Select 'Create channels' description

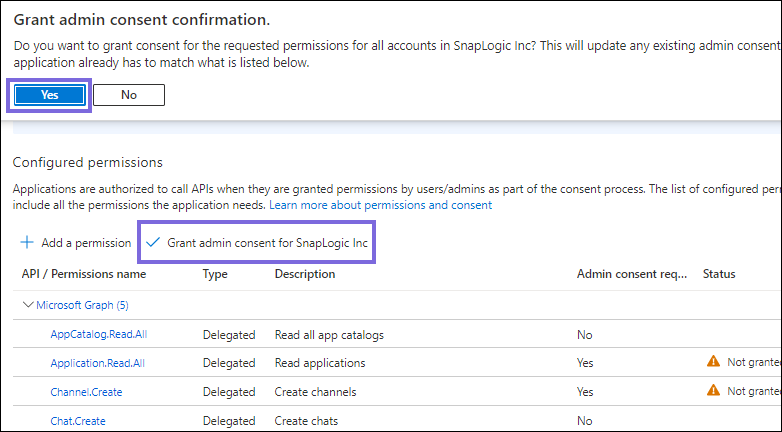click(315, 392)
